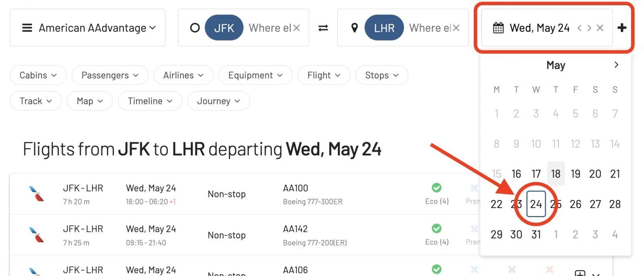
Task: Open the Track dropdown
Action: 35,101
